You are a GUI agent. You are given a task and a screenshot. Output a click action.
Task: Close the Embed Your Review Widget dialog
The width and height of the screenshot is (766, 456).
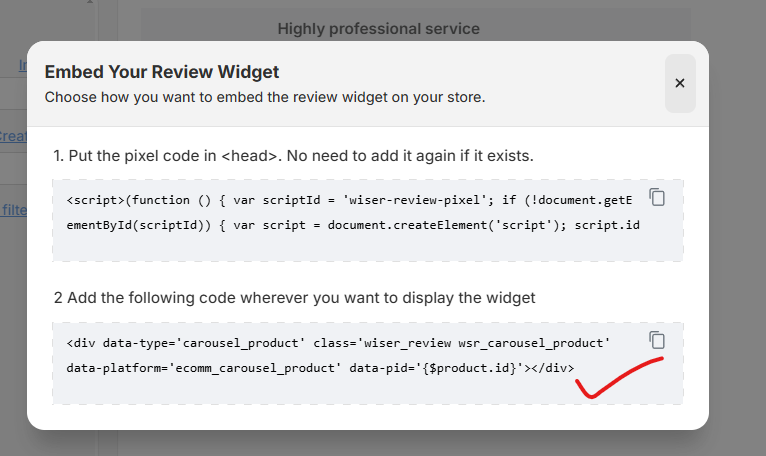[x=680, y=83]
